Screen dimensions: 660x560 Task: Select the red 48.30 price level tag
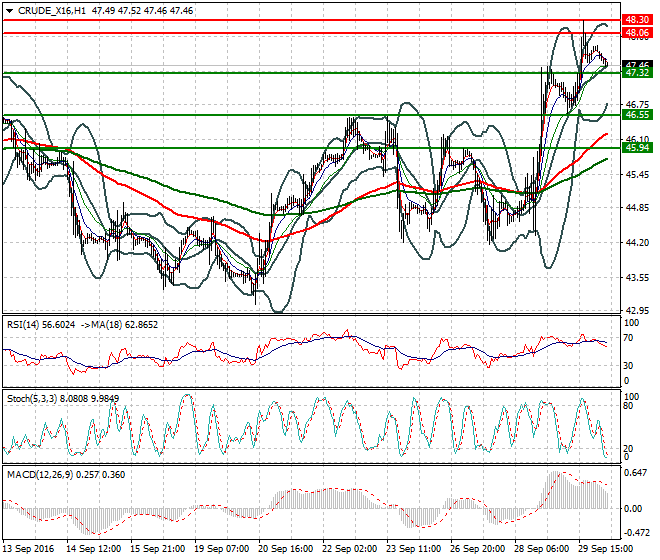637,19
